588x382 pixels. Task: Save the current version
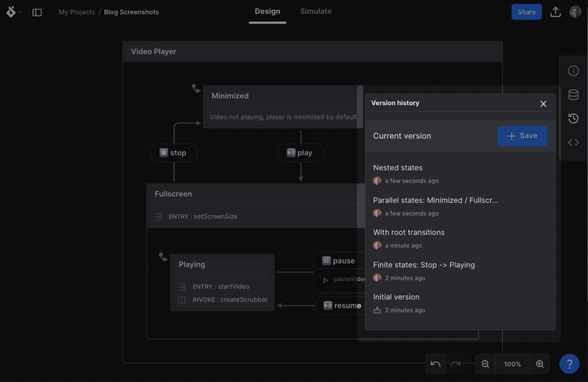[x=522, y=136]
